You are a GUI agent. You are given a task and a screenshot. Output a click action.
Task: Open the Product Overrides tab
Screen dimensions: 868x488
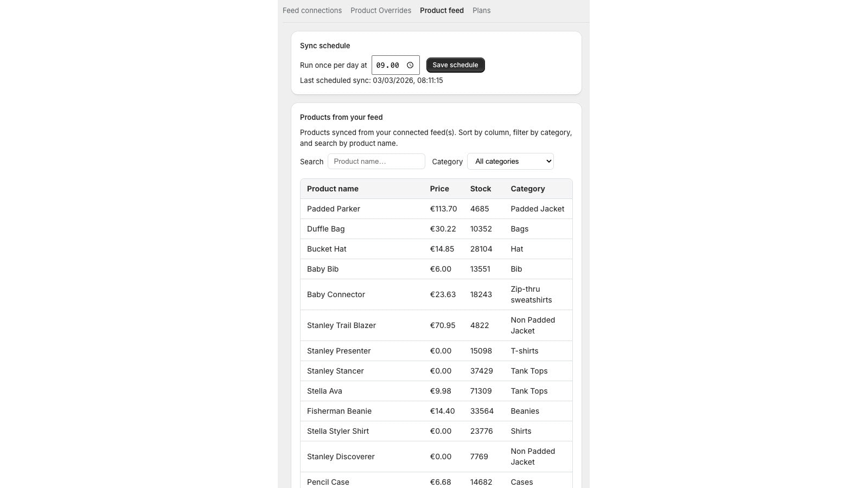tap(381, 10)
